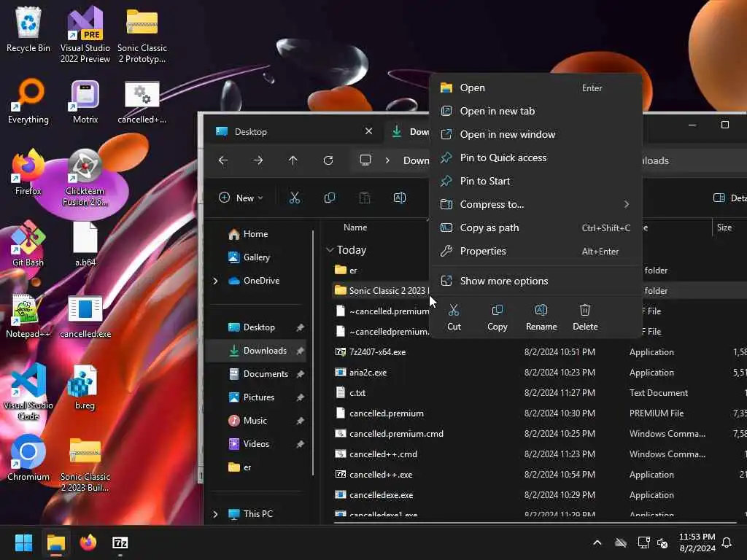The width and height of the screenshot is (747, 560).
Task: Select the b.reg file on desktop
Action: click(85, 386)
